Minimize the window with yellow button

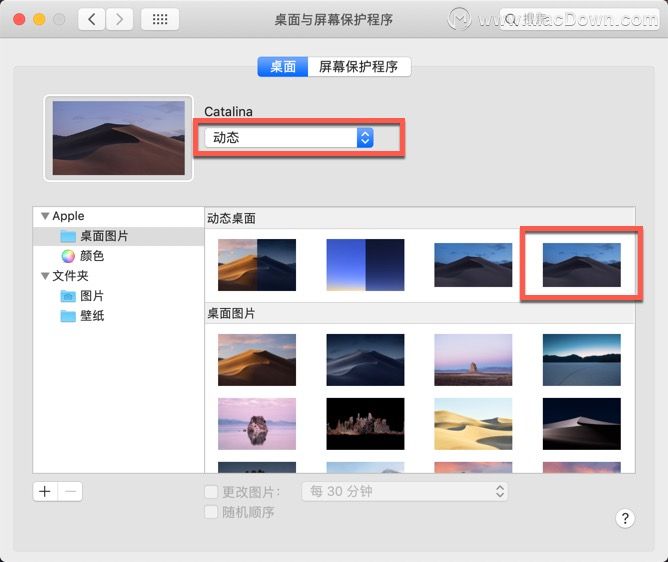click(x=39, y=19)
